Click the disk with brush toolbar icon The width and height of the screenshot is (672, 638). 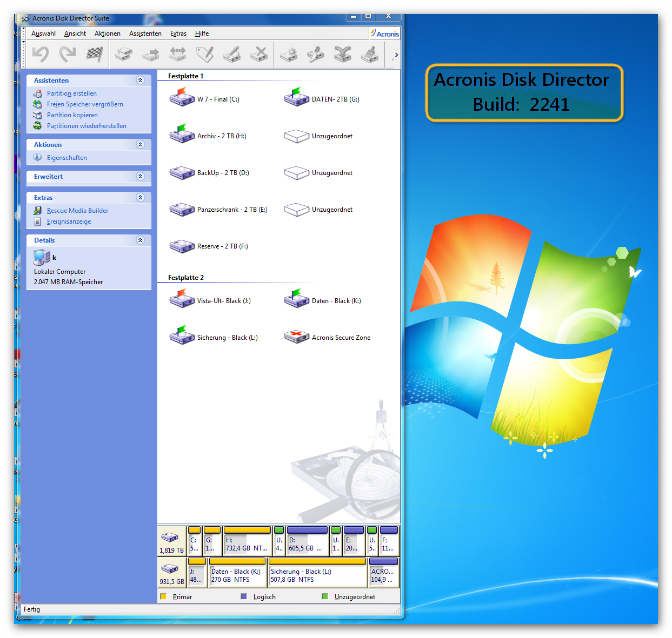click(x=370, y=54)
